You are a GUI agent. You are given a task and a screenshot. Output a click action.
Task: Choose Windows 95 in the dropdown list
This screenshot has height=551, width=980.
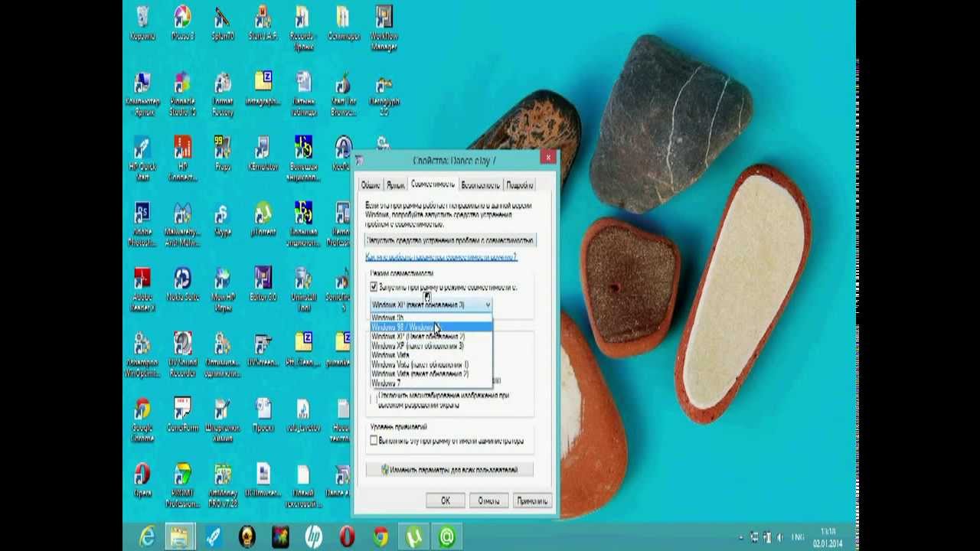pos(431,318)
